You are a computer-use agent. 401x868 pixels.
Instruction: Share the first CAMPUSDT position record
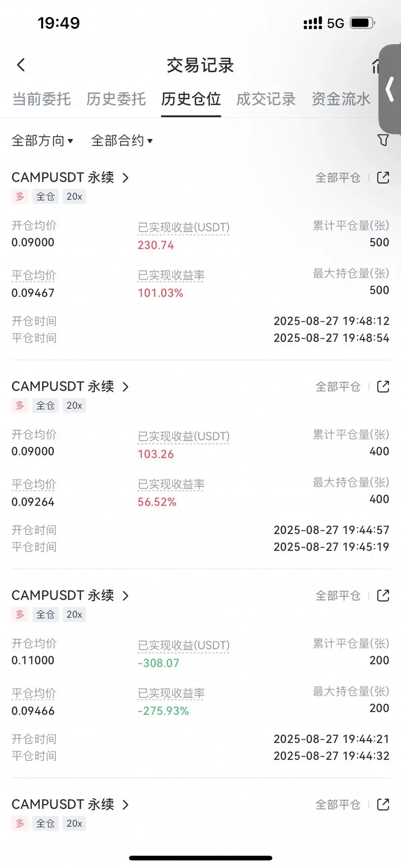383,178
